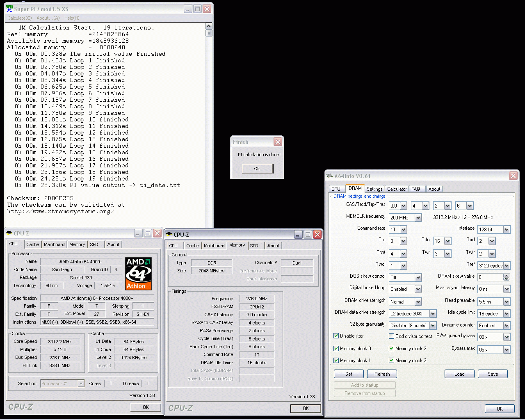Click the A64Info title bar icon

[x=330, y=176]
